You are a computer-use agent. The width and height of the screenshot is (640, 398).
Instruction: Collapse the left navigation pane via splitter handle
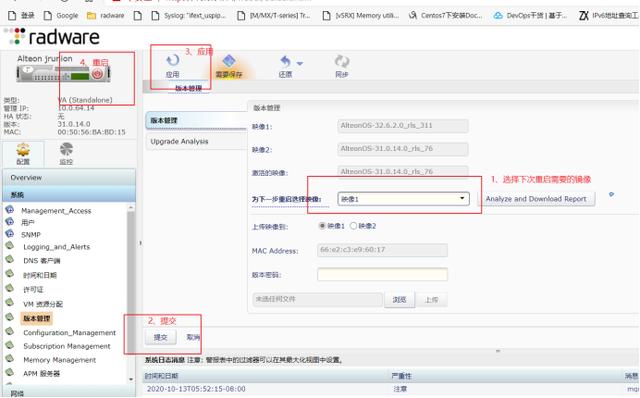coord(140,243)
